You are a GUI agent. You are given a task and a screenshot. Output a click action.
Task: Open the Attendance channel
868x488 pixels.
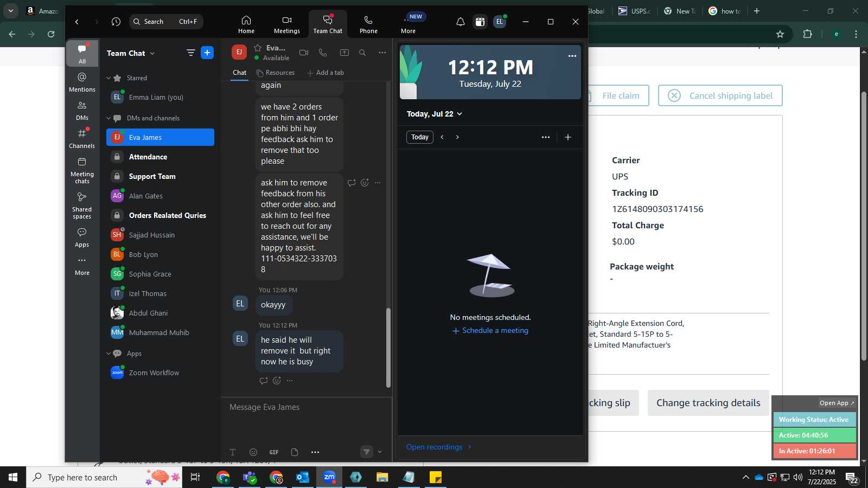click(x=160, y=157)
